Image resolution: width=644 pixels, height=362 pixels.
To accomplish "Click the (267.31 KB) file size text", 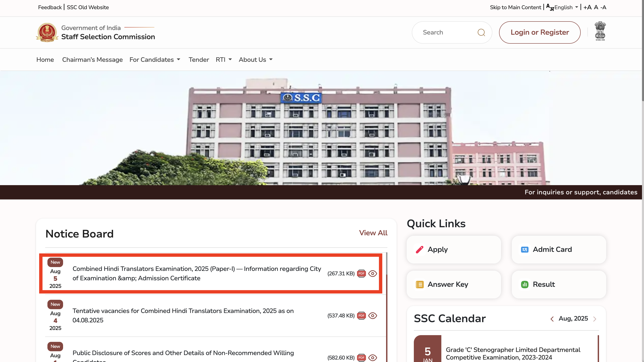I will [341, 273].
